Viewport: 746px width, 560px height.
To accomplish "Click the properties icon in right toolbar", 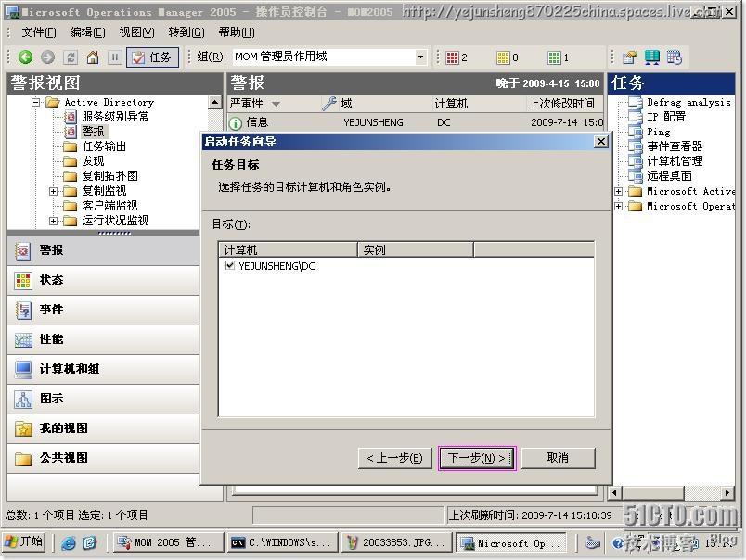I will (630, 57).
